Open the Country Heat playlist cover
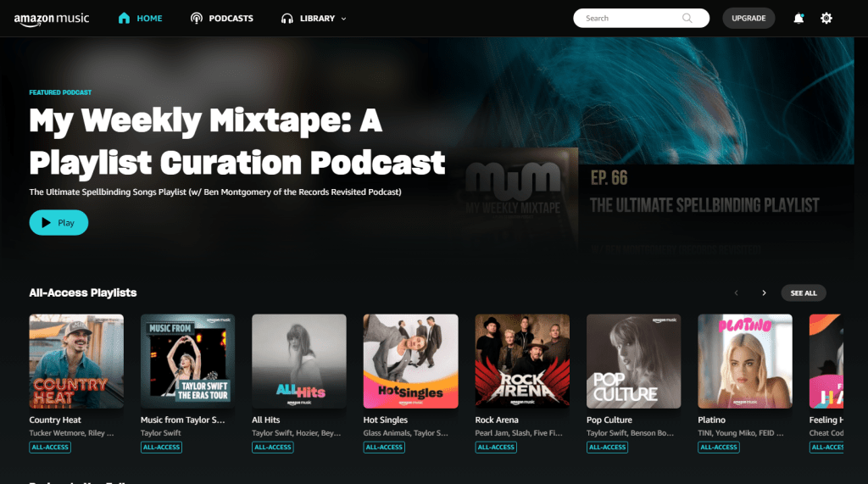 [x=76, y=361]
